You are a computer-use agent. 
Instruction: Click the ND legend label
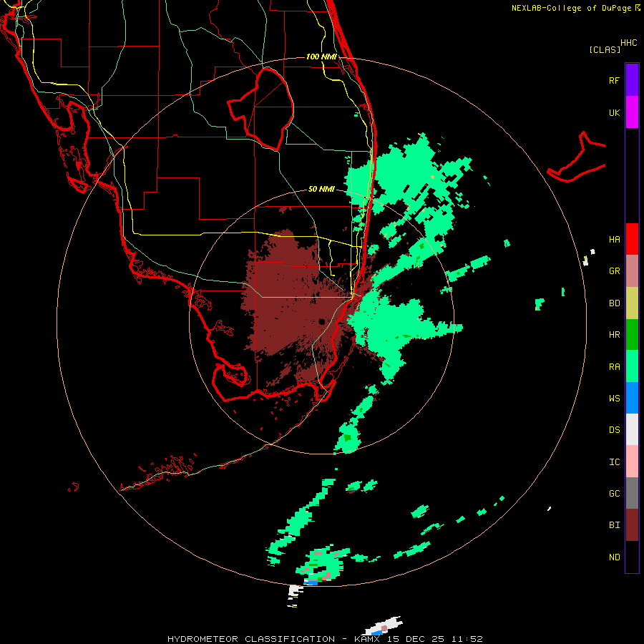tap(614, 557)
